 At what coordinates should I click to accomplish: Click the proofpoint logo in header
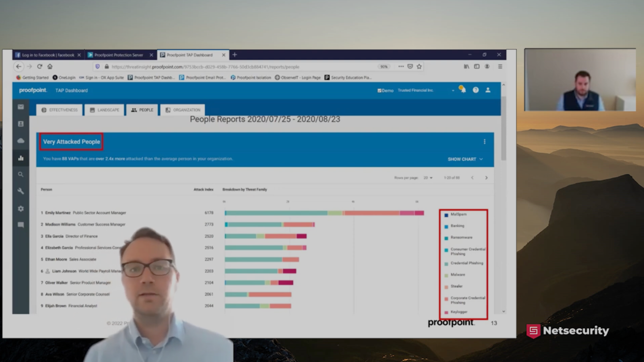[x=33, y=90]
